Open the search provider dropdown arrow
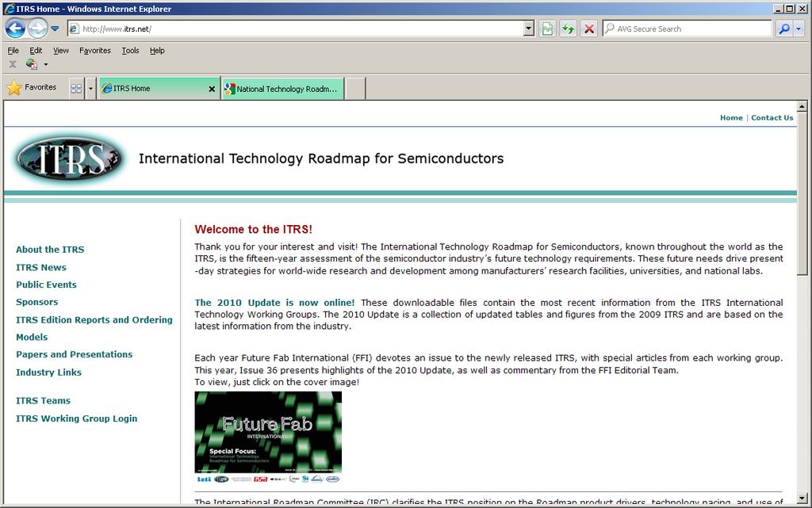Screen dimensions: 812x508 click(x=799, y=29)
